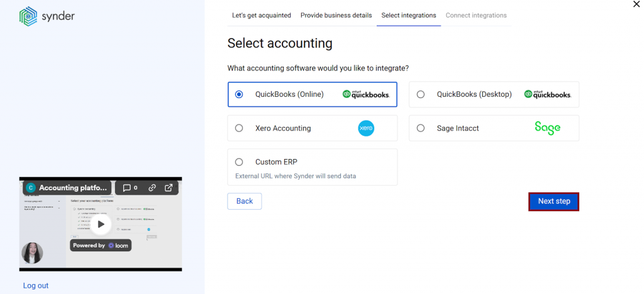This screenshot has height=294, width=644.
Task: Play the Loom video
Action: click(x=100, y=224)
